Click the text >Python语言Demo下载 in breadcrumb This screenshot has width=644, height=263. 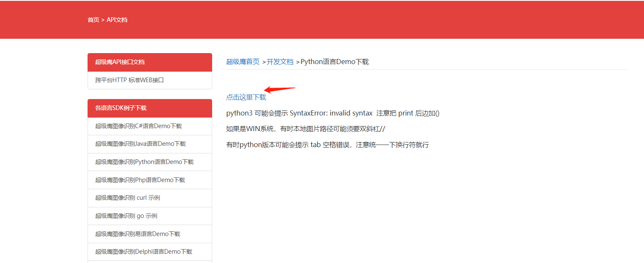coord(333,62)
